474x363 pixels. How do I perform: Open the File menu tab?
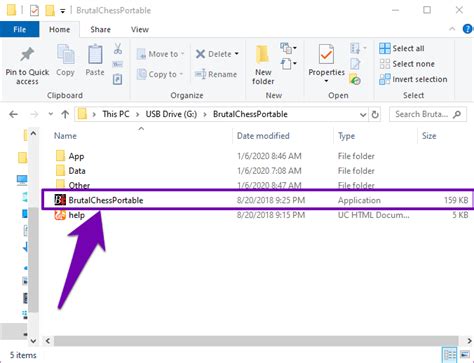pos(19,29)
